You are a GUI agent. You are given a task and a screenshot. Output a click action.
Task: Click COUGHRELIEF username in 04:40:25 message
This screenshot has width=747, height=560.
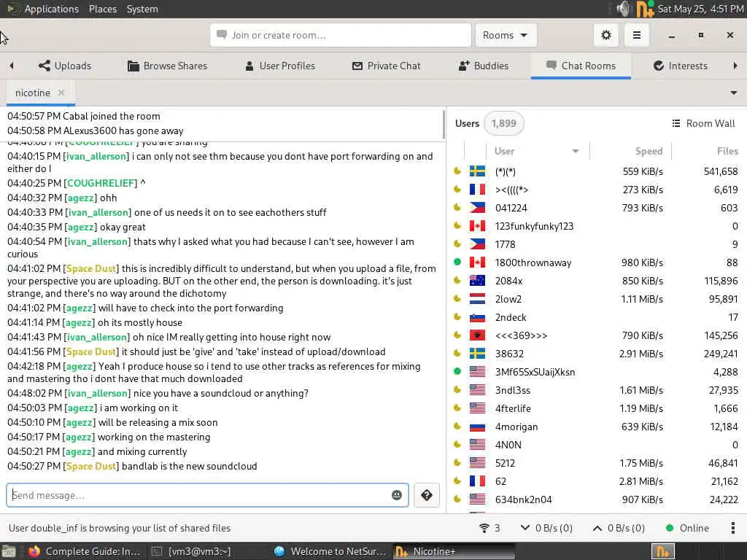point(101,183)
